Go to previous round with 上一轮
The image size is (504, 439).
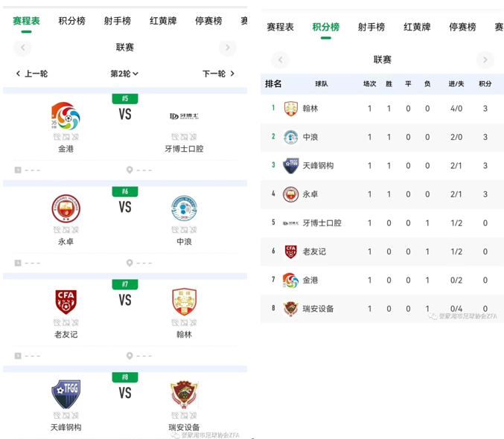32,74
